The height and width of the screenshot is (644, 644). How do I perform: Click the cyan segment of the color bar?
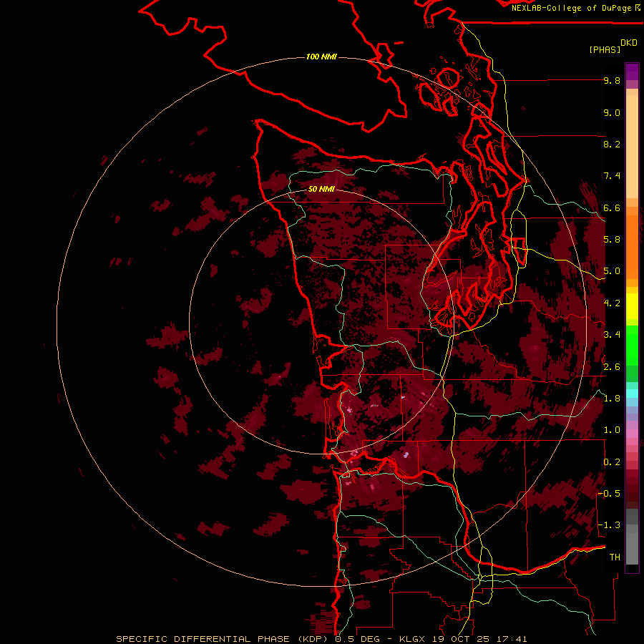pyautogui.click(x=632, y=394)
